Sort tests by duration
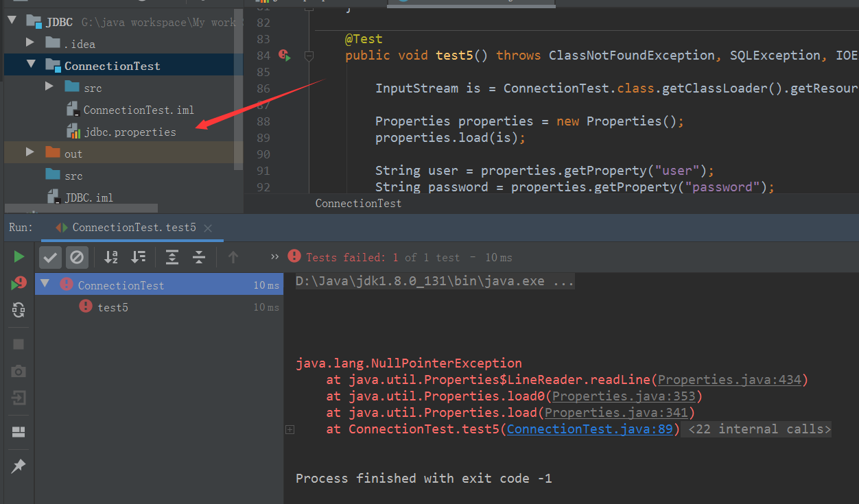Viewport: 859px width, 504px height. pyautogui.click(x=139, y=257)
